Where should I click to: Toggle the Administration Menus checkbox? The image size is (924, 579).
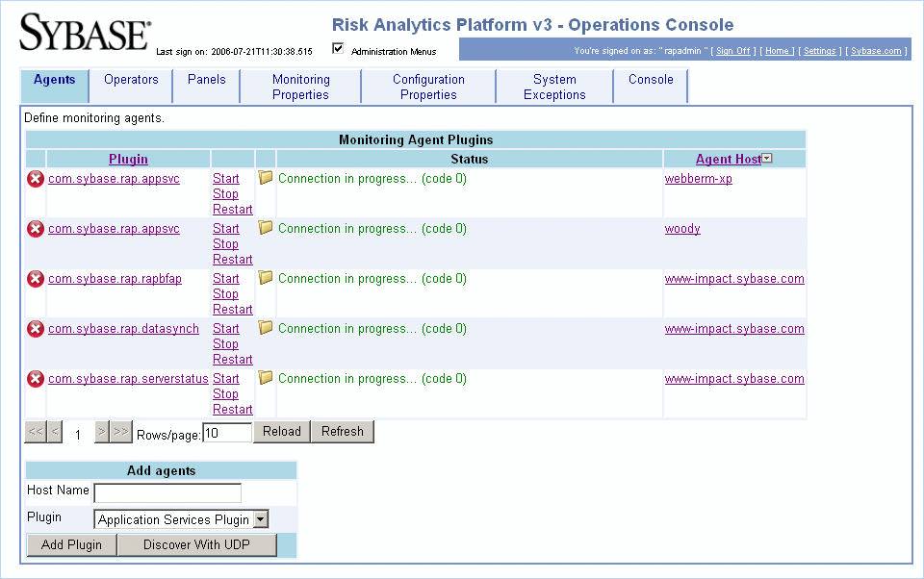[338, 48]
